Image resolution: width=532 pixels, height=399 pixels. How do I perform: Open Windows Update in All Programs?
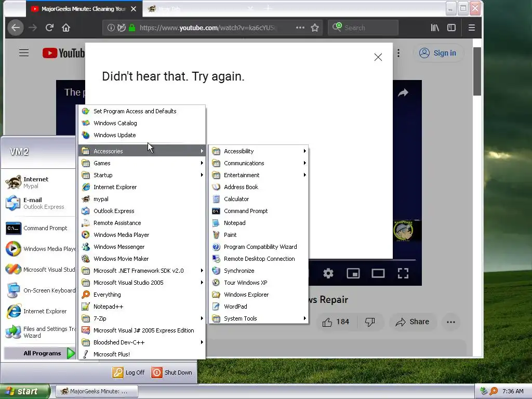(x=142, y=135)
